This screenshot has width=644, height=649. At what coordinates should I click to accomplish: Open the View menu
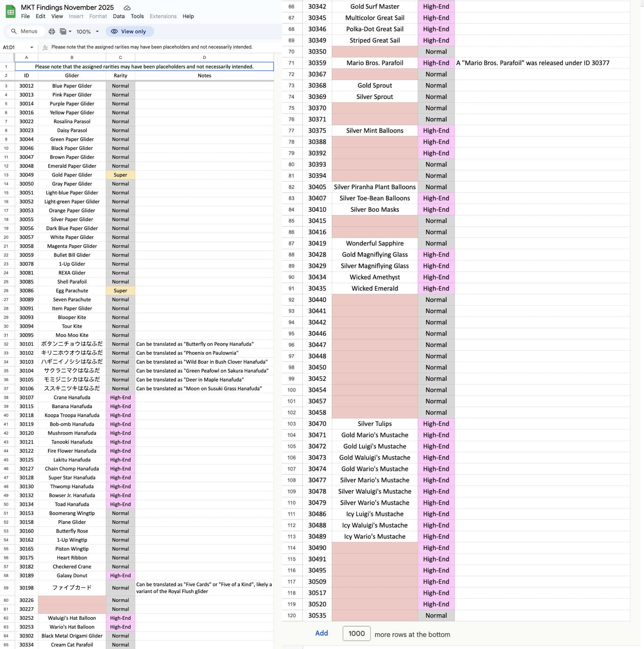tap(57, 16)
